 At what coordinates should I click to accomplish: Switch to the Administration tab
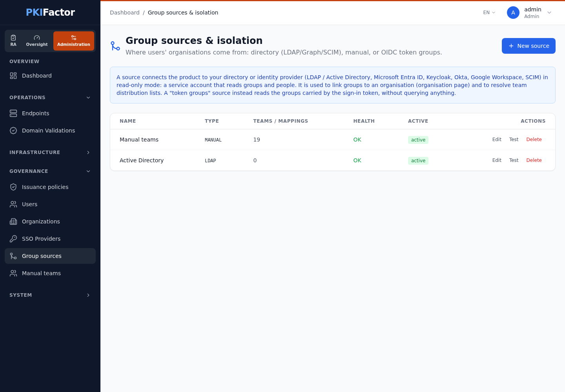[x=74, y=41]
